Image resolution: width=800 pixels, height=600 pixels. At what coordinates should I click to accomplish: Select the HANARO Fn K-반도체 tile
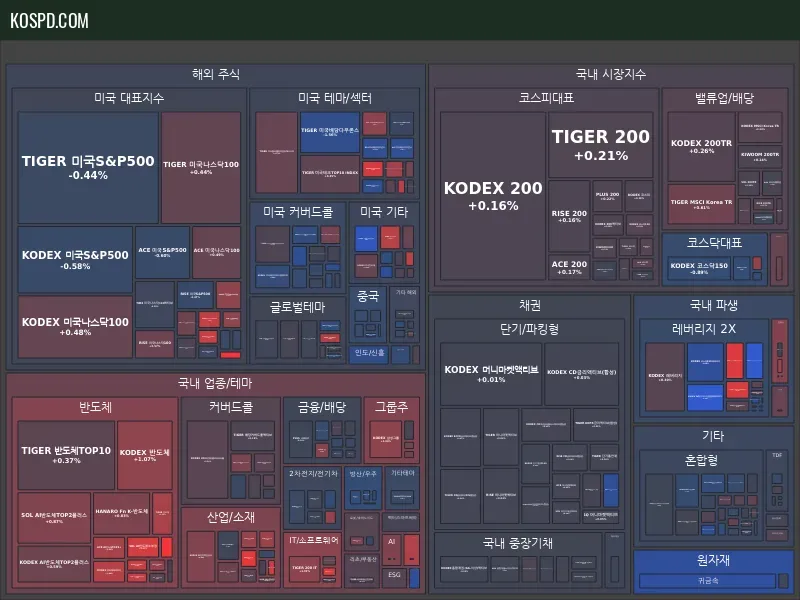[x=121, y=513]
